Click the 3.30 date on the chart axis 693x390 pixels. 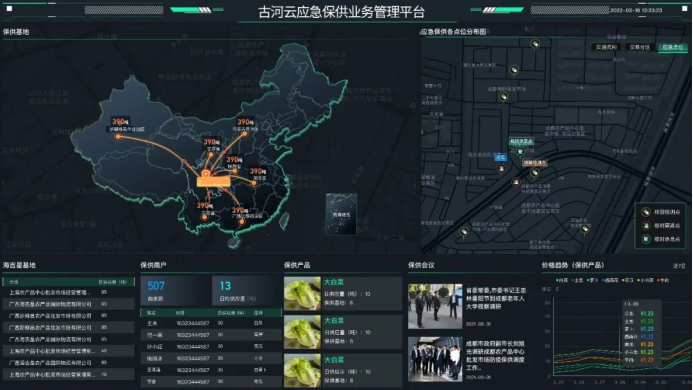coord(661,382)
